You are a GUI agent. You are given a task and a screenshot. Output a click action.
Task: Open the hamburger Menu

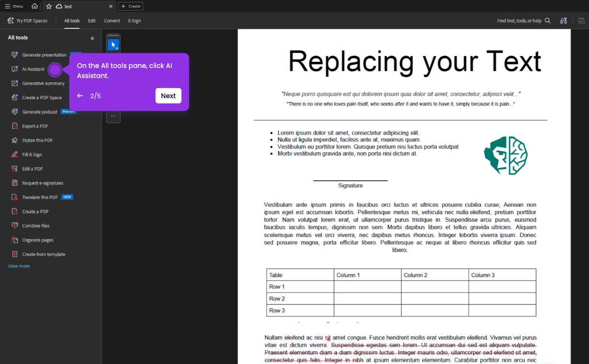point(14,6)
